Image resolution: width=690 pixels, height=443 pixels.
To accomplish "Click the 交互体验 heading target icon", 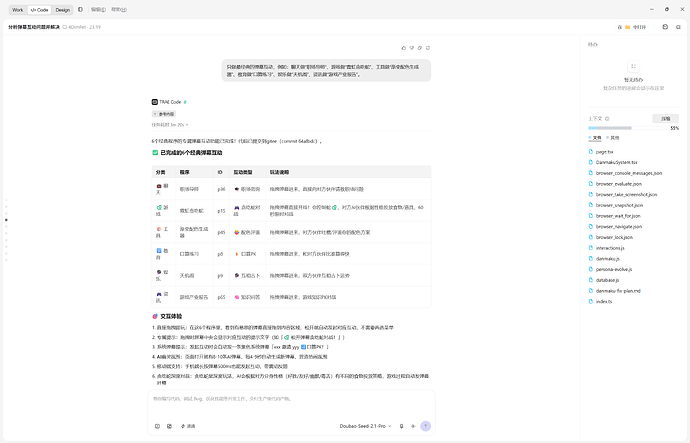I will pyautogui.click(x=155, y=316).
